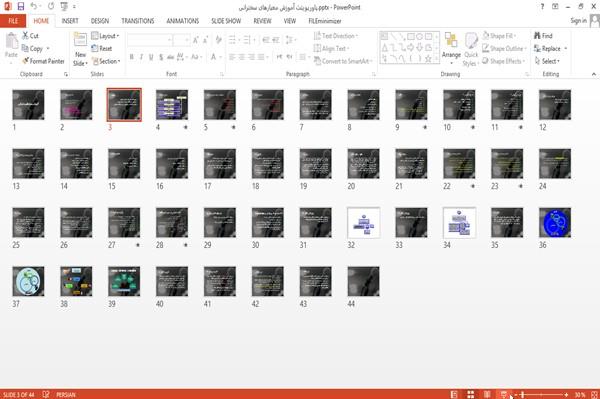The image size is (600, 399).
Task: Expand the Select dropdown in Editing
Action: [547, 61]
